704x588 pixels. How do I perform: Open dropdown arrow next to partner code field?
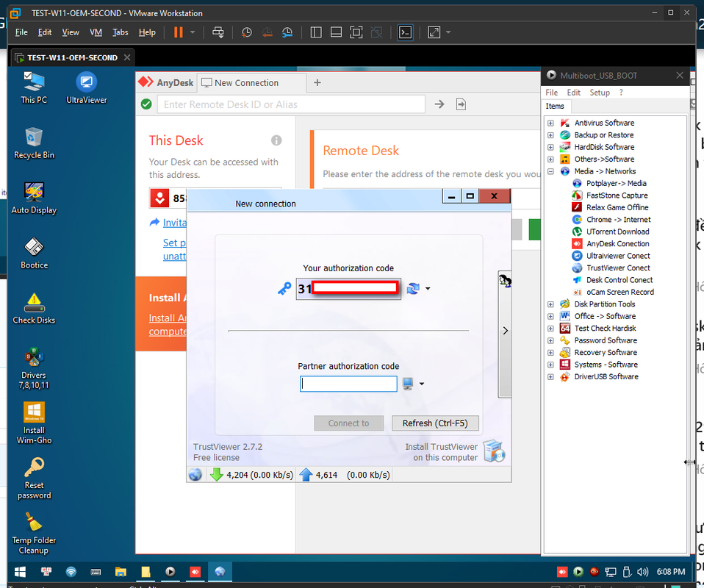(422, 384)
